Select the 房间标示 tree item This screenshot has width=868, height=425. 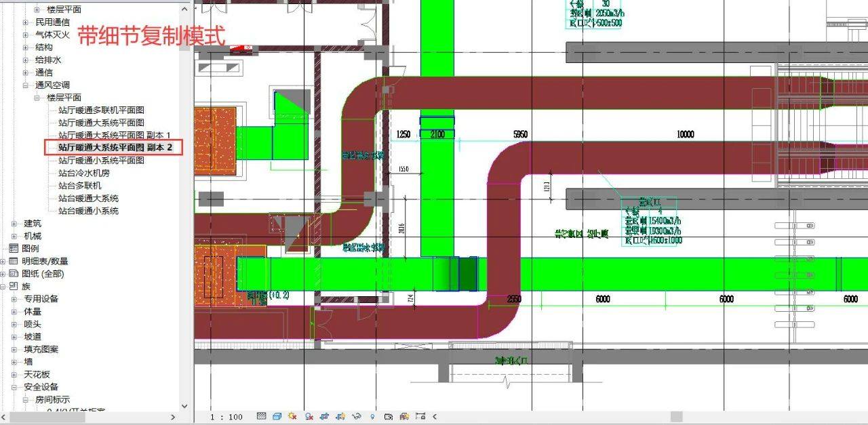(52, 400)
